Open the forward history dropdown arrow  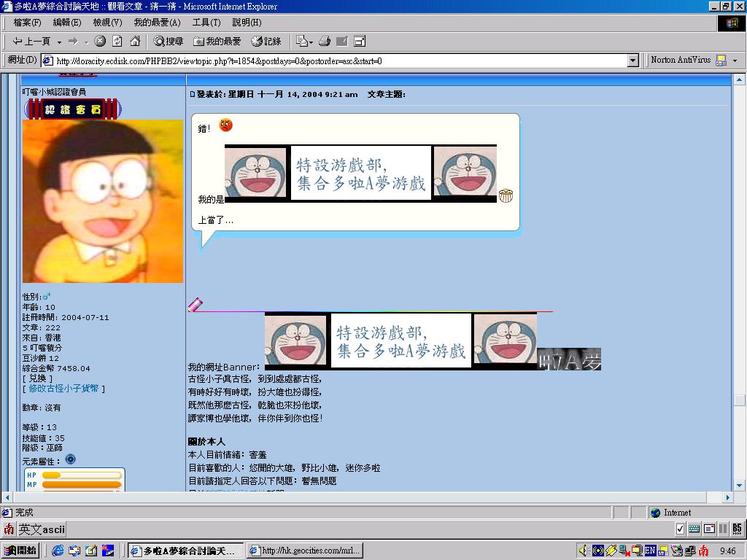click(x=86, y=42)
